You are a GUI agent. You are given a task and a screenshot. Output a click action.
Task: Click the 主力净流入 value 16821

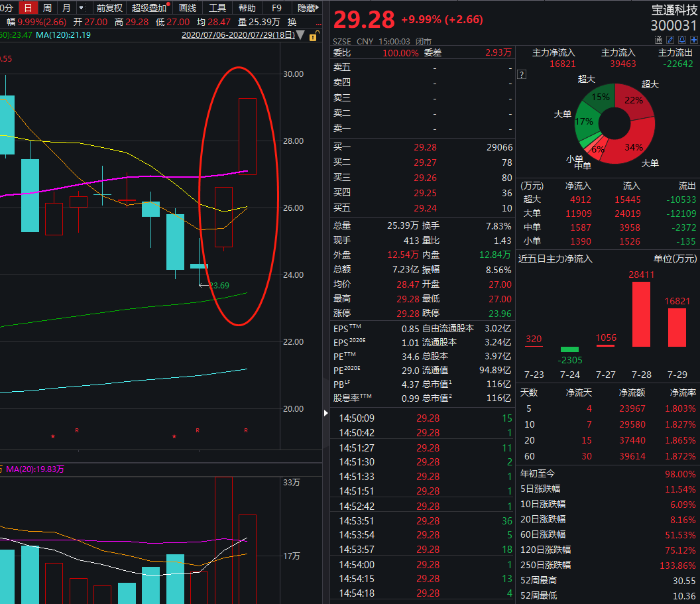(x=563, y=64)
